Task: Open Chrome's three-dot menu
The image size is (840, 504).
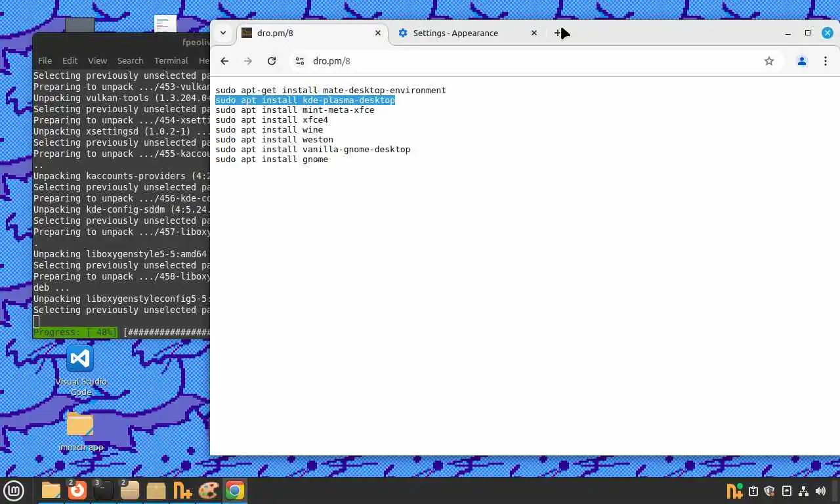Action: pyautogui.click(x=825, y=61)
